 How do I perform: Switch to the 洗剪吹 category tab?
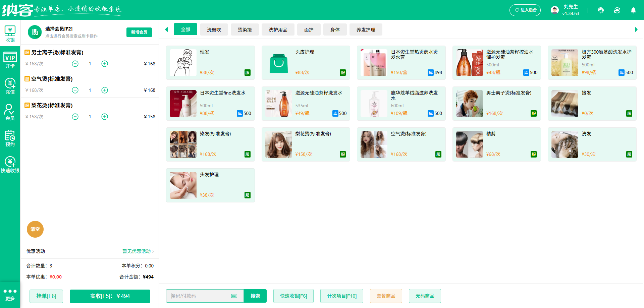pos(214,29)
